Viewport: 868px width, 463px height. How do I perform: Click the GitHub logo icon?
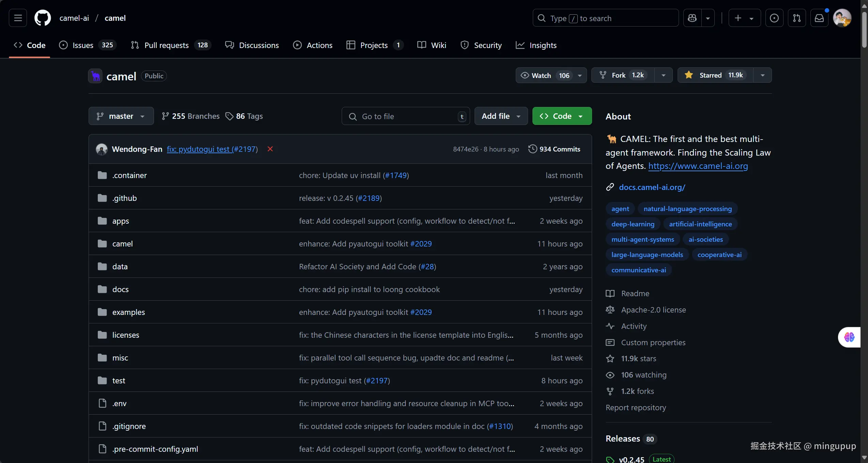pyautogui.click(x=43, y=18)
